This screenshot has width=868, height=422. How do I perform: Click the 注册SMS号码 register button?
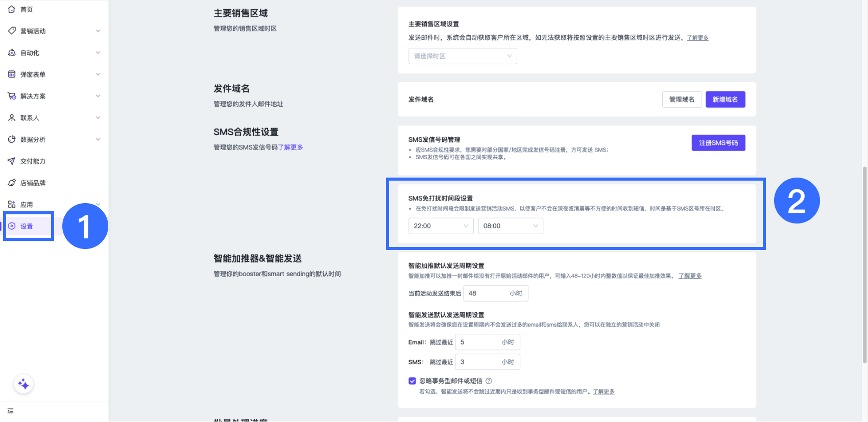718,143
